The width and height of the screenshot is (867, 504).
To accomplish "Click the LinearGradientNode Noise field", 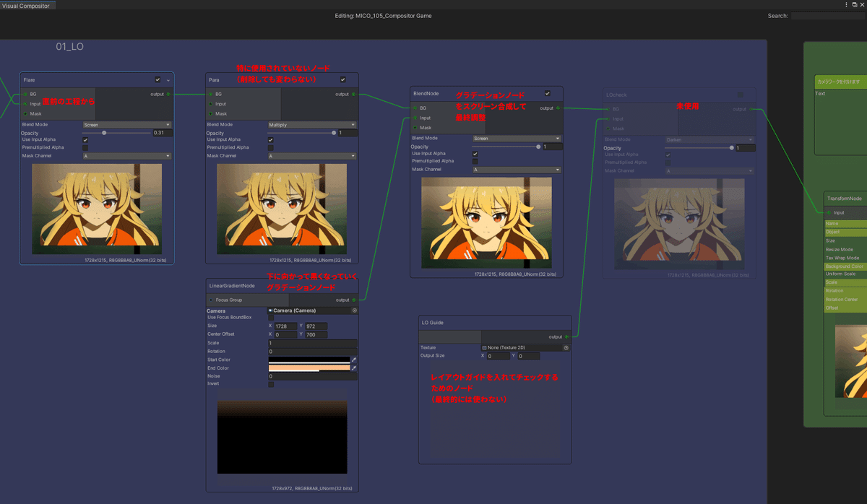I will 312,376.
